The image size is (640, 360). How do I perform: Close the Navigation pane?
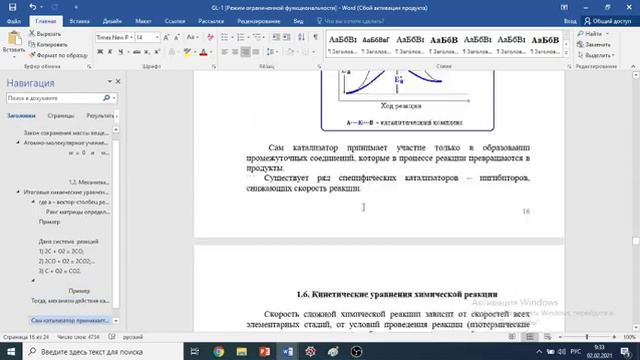click(x=118, y=82)
